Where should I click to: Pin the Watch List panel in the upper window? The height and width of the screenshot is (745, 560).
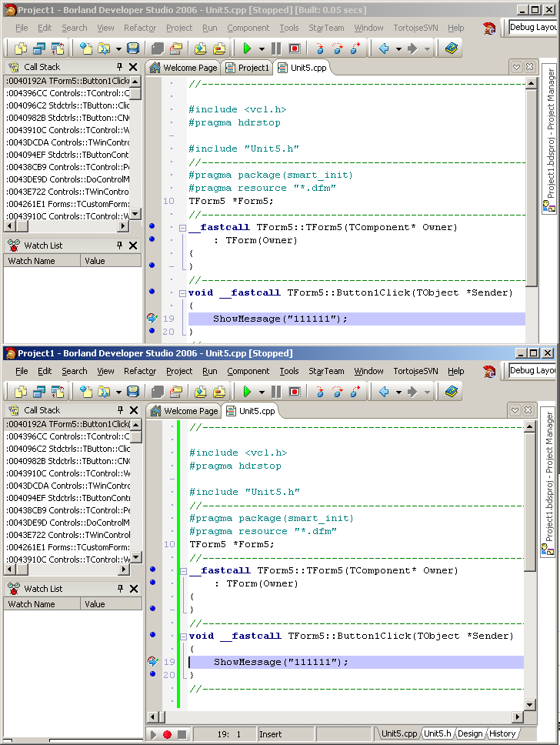tap(119, 246)
